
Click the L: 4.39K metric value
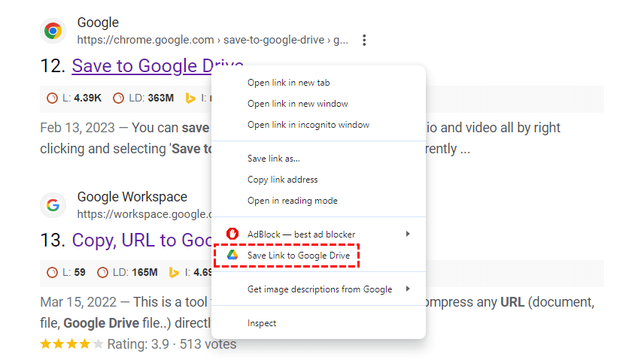(82, 98)
